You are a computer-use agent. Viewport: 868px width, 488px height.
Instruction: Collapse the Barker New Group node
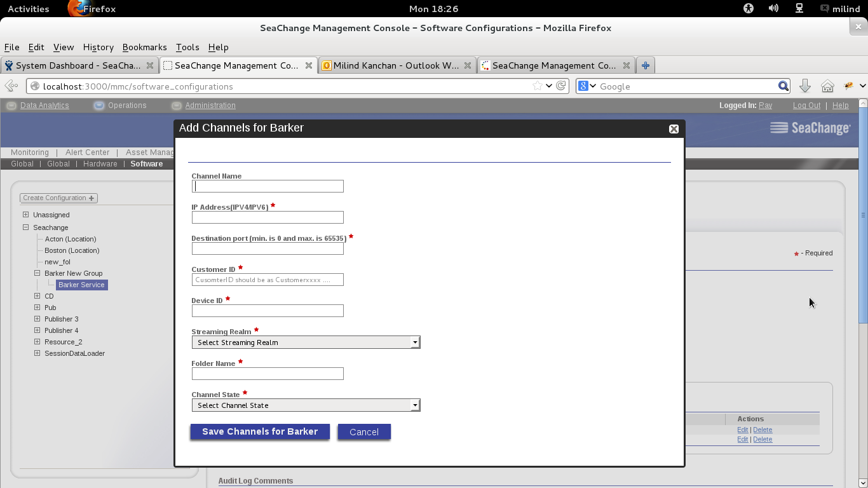click(37, 273)
